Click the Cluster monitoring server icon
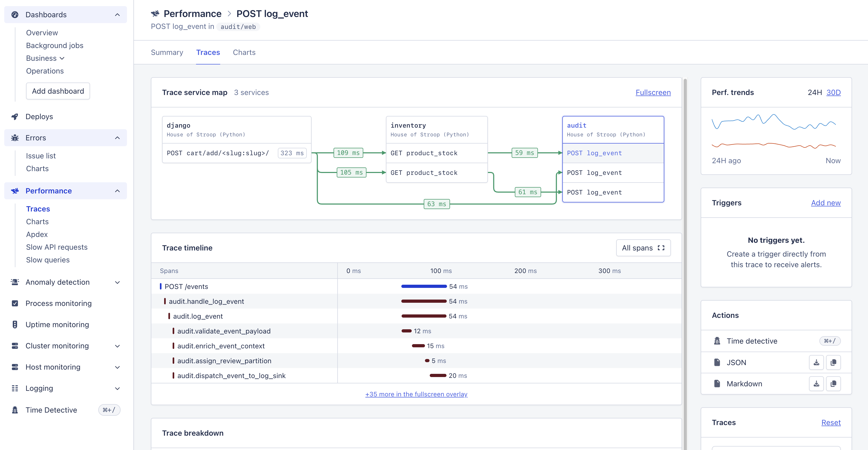 15,346
